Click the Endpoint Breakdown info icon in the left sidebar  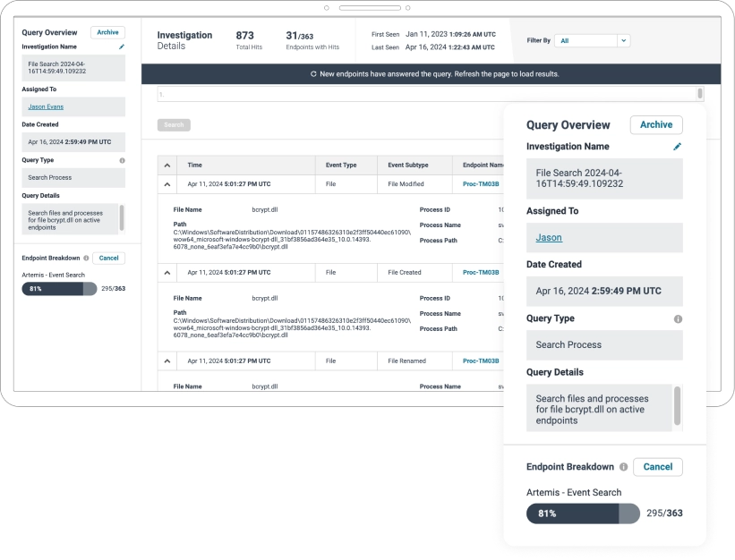86,258
